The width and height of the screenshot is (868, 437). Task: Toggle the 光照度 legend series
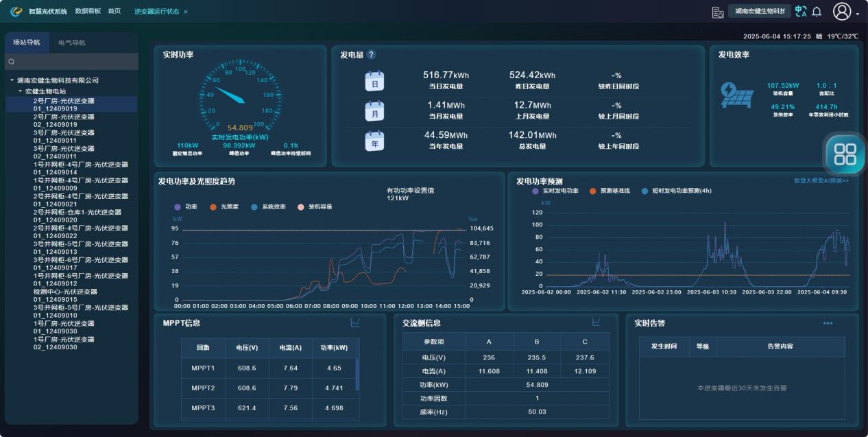pos(220,206)
